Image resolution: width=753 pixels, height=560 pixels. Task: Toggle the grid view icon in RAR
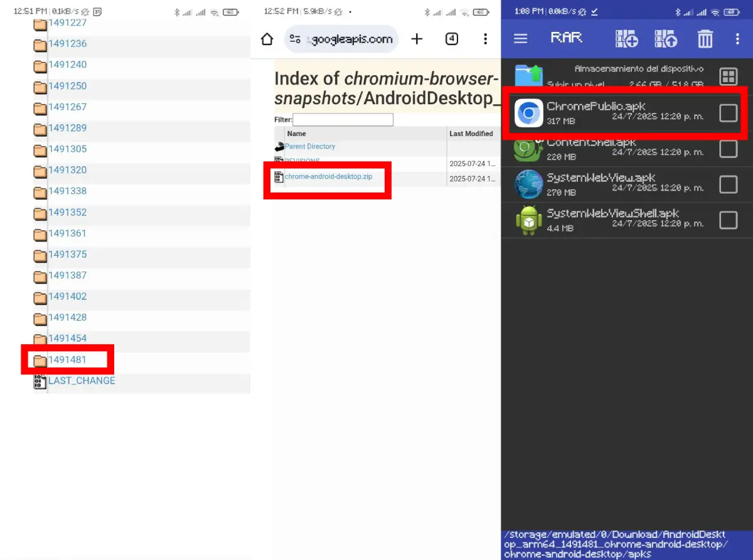[x=729, y=77]
